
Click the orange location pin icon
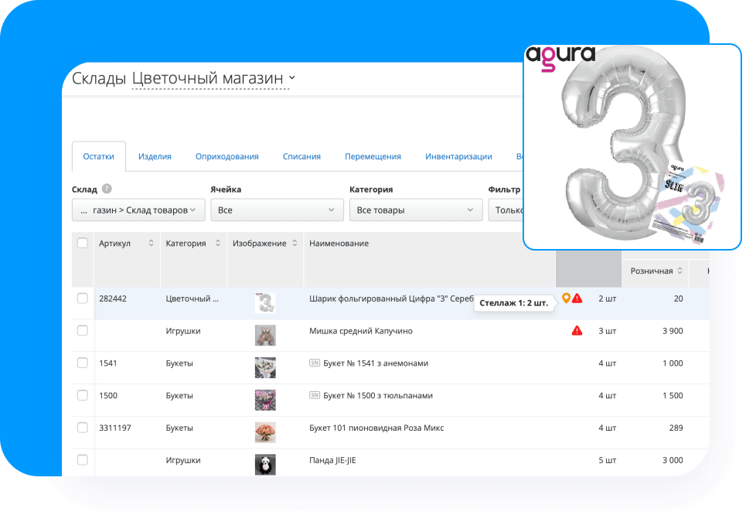pos(566,298)
